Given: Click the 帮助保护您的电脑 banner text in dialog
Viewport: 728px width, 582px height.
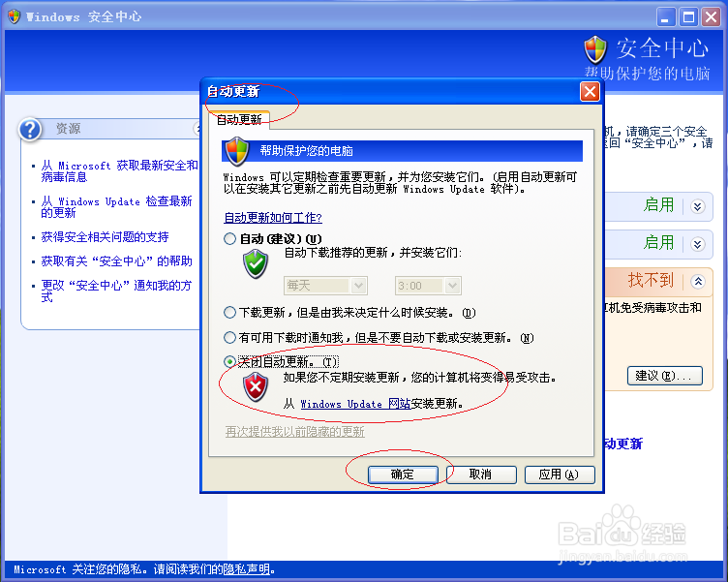Looking at the screenshot, I should tap(307, 151).
